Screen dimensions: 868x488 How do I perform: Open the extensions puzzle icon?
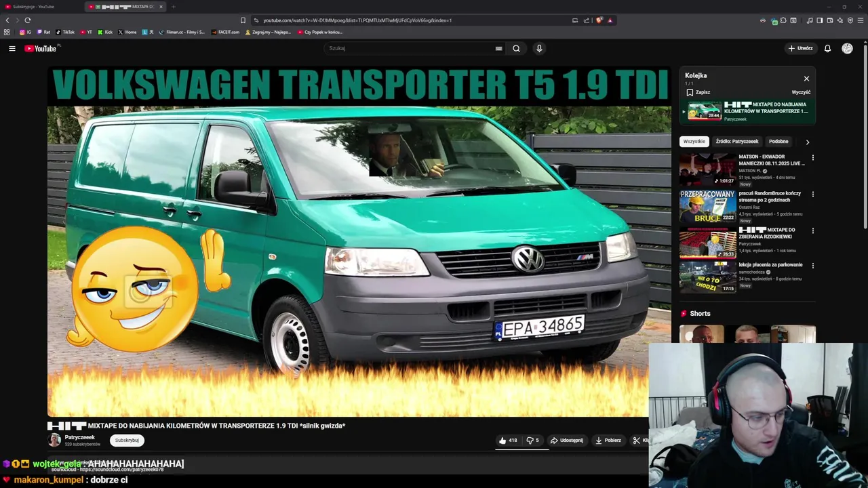point(783,20)
